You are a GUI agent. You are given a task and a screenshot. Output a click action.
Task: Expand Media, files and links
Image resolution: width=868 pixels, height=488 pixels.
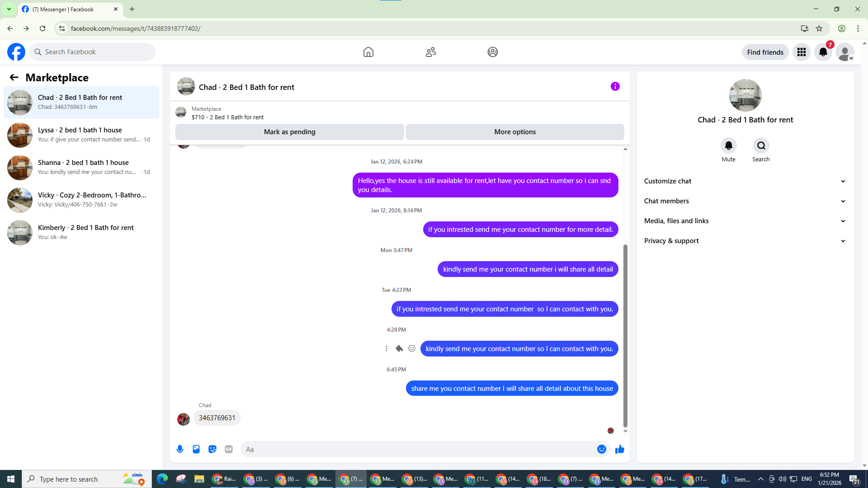point(745,221)
